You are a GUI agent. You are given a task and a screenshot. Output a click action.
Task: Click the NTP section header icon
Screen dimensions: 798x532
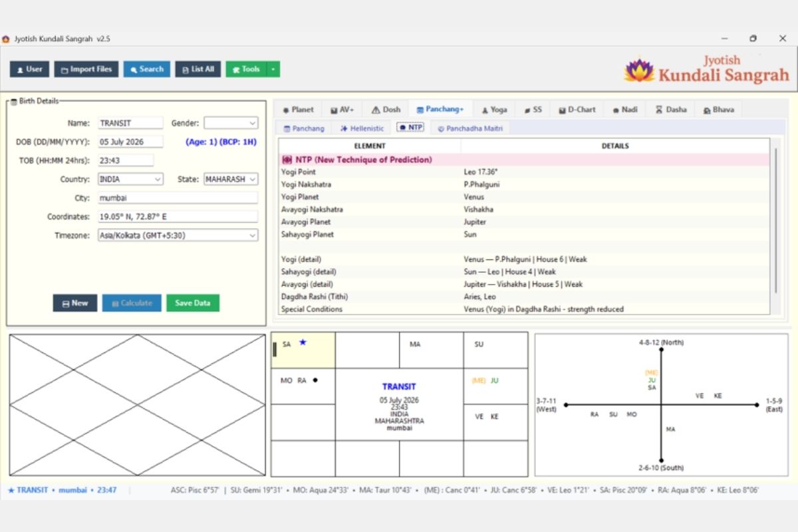tap(287, 160)
